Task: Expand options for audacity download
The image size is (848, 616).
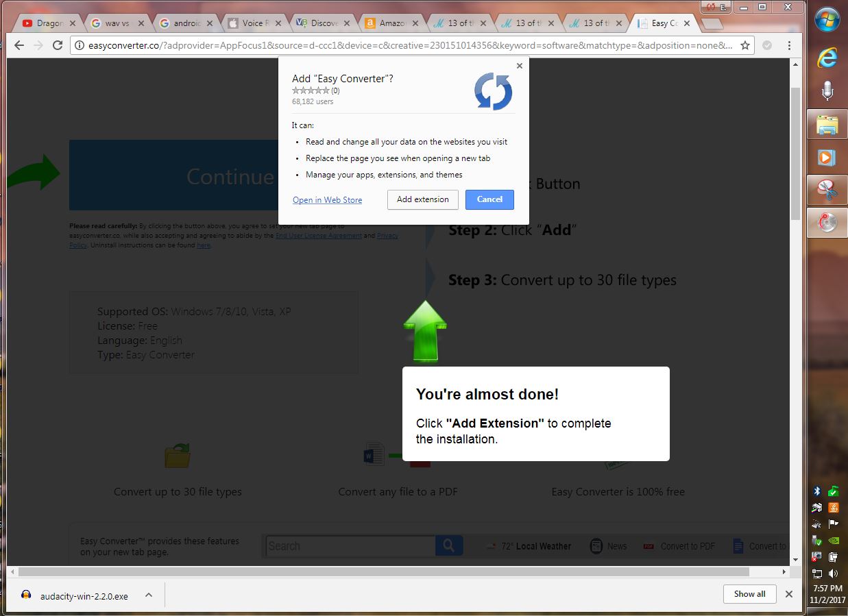Action: [x=149, y=595]
